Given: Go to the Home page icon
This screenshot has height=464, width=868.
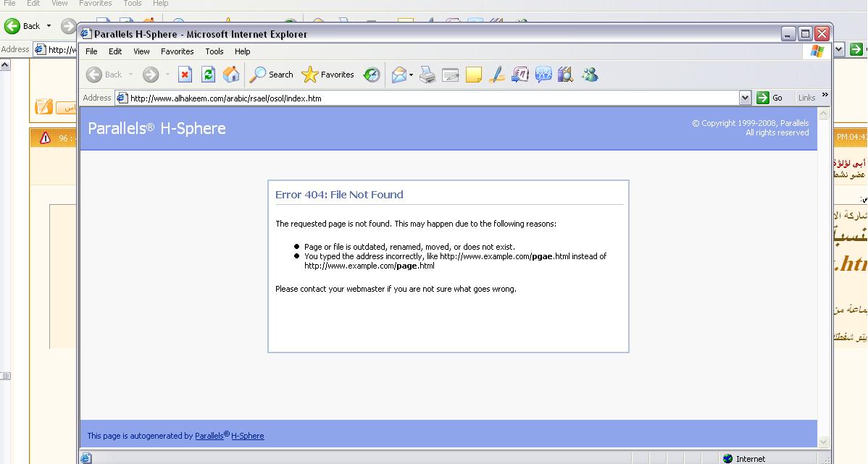Looking at the screenshot, I should point(231,74).
